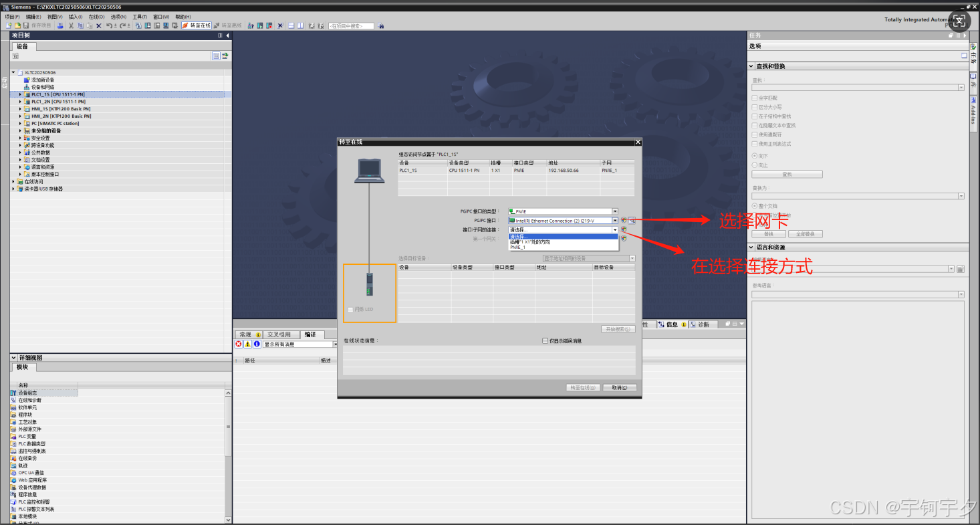The width and height of the screenshot is (980, 525).
Task: Check the 使用通配符 checkbox
Action: click(x=755, y=134)
